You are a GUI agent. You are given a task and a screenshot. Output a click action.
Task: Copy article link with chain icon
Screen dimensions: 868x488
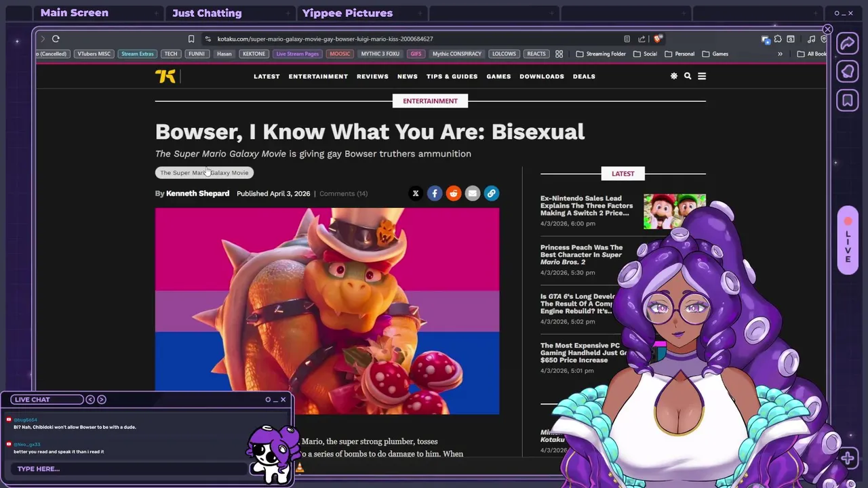(x=492, y=194)
